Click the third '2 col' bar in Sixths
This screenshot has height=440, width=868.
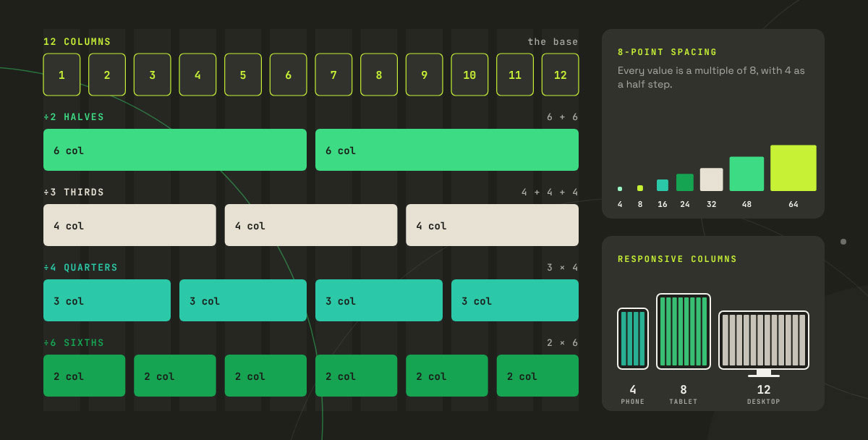click(265, 376)
